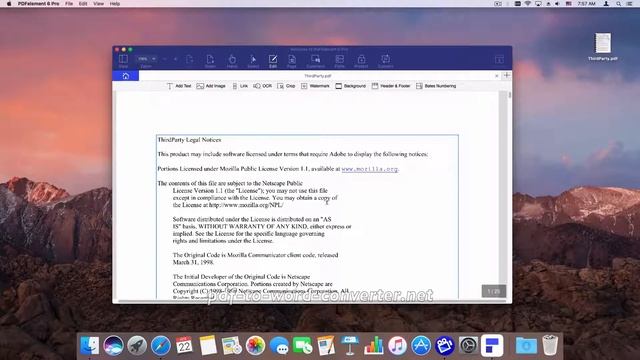This screenshot has width=640, height=360.
Task: Open Keynote from the dock
Action: pyautogui.click(x=350, y=345)
